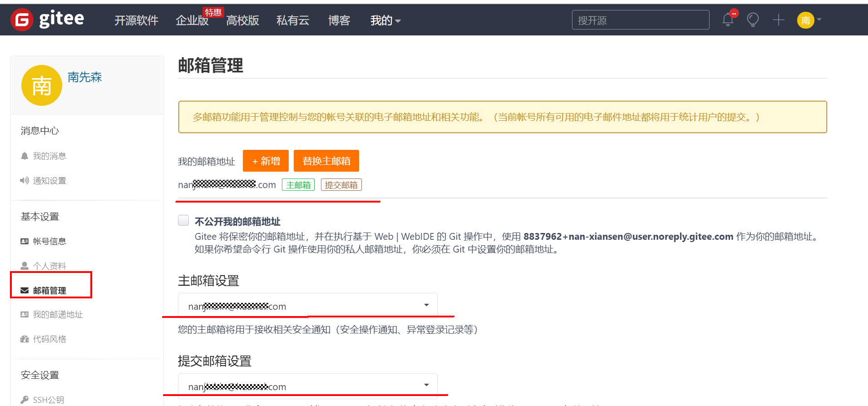The height and width of the screenshot is (406, 868).
Task: Click the noreply gitee.com email address text
Action: 628,237
